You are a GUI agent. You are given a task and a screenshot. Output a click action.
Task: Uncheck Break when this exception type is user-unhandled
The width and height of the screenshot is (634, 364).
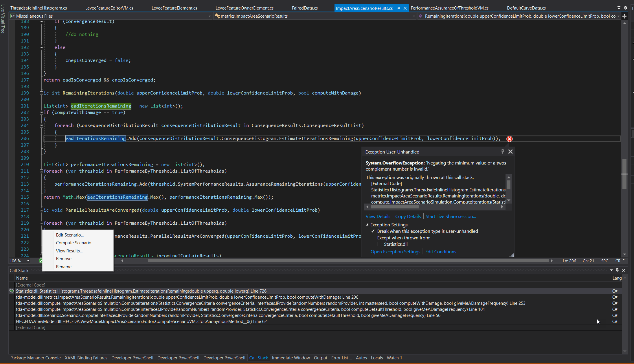pyautogui.click(x=373, y=231)
